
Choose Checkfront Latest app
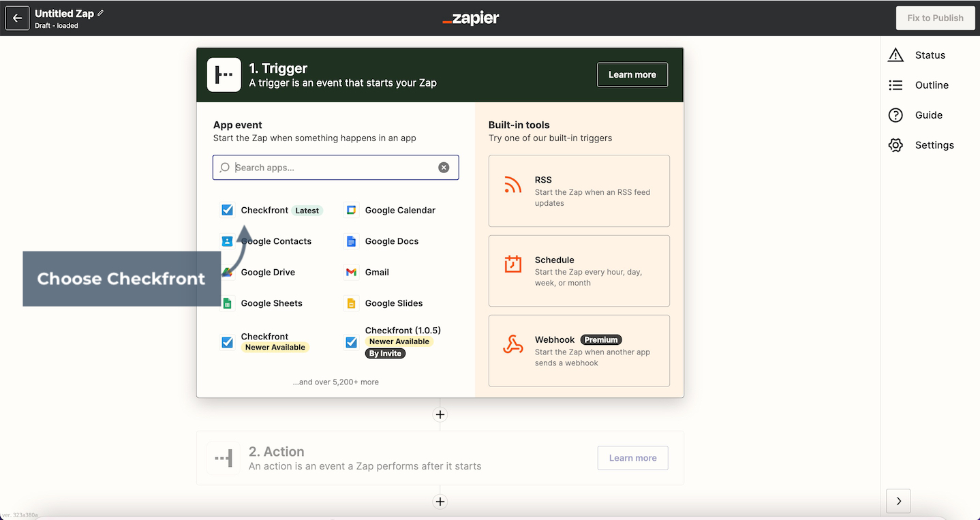(x=273, y=210)
